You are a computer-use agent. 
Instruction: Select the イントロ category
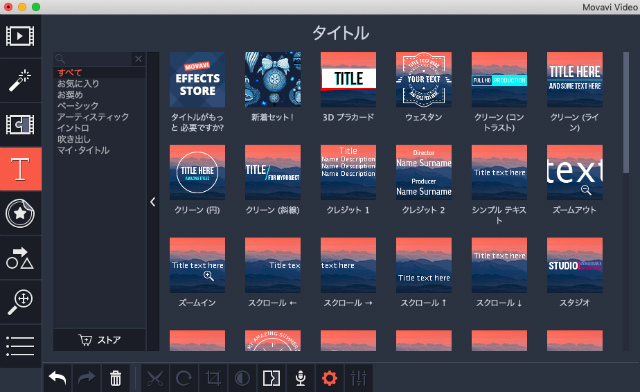(x=73, y=128)
